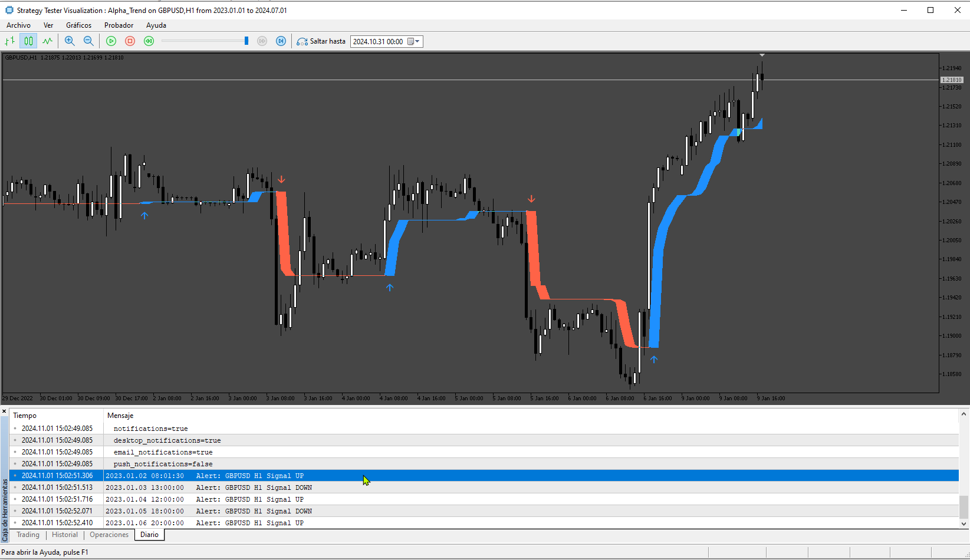Zoom in on the chart
The image size is (970, 560).
70,41
